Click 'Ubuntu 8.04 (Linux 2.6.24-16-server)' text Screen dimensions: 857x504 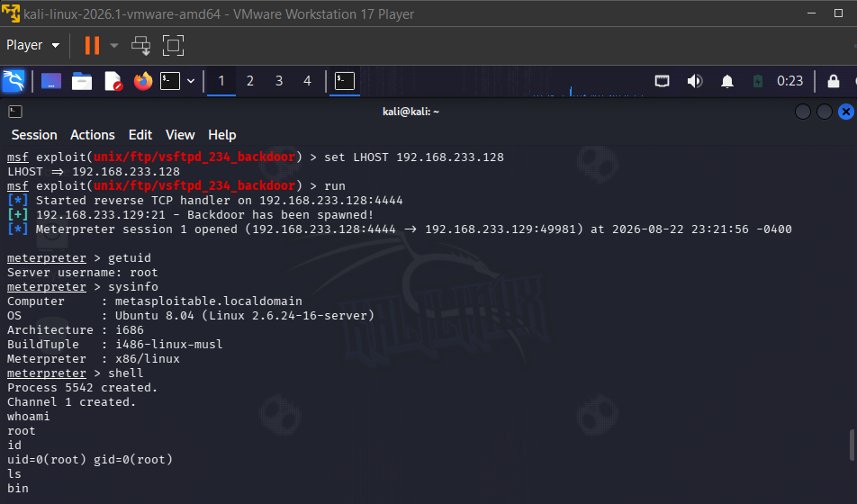click(x=244, y=315)
